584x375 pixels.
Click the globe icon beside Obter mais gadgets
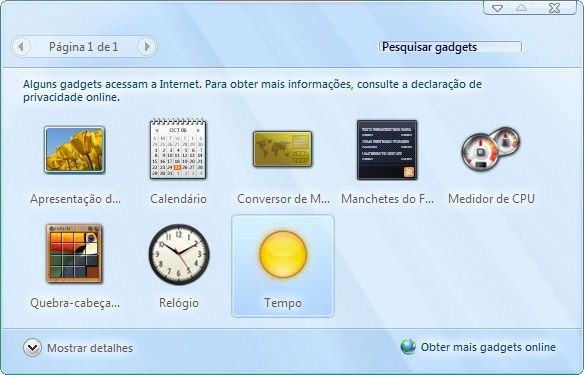(x=408, y=347)
